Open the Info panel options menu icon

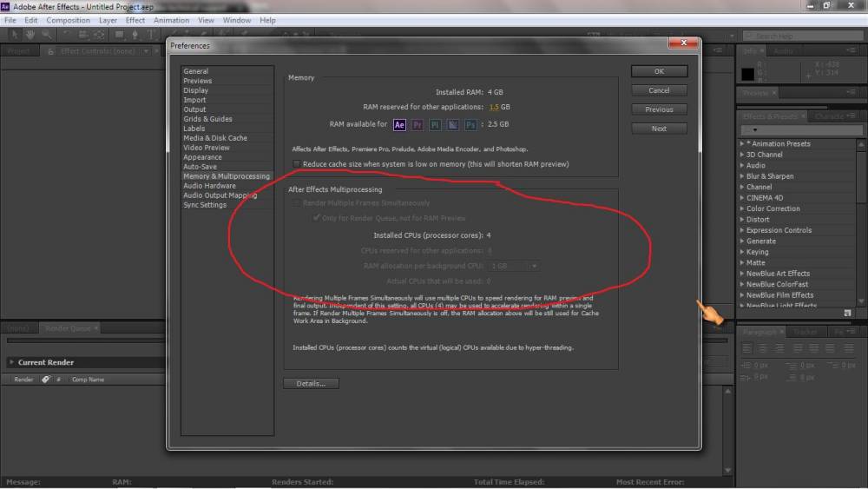click(x=851, y=51)
